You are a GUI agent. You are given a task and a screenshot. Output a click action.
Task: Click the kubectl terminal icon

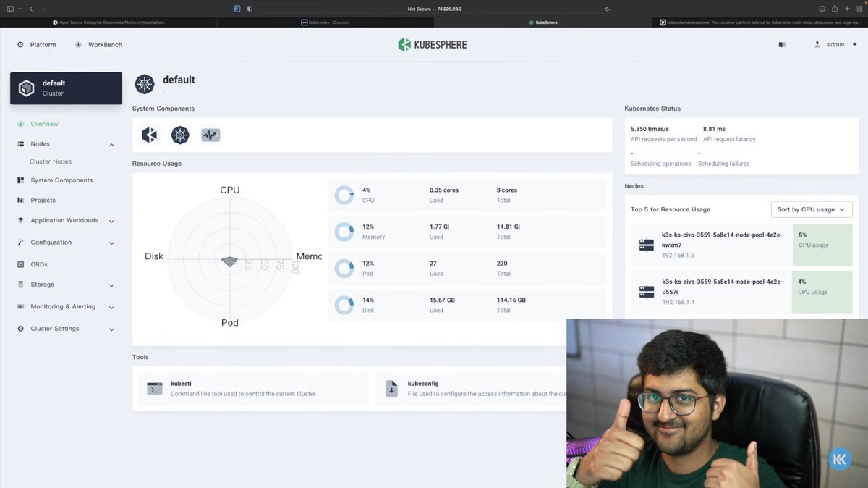click(155, 389)
